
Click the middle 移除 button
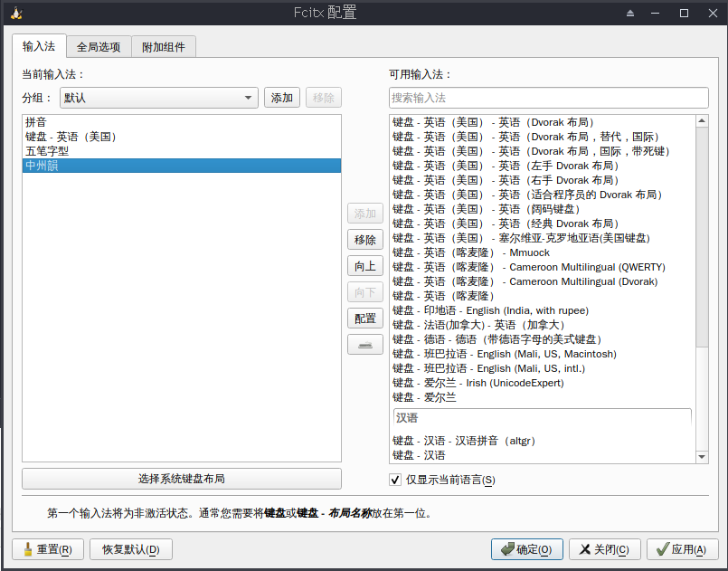[365, 240]
